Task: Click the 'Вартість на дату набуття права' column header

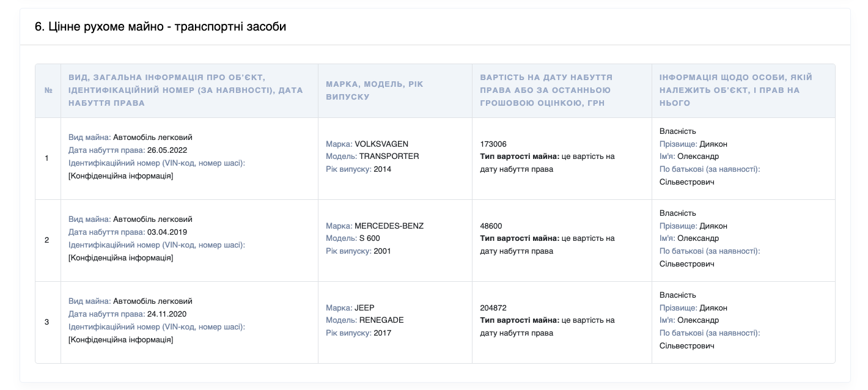Action: [562, 90]
